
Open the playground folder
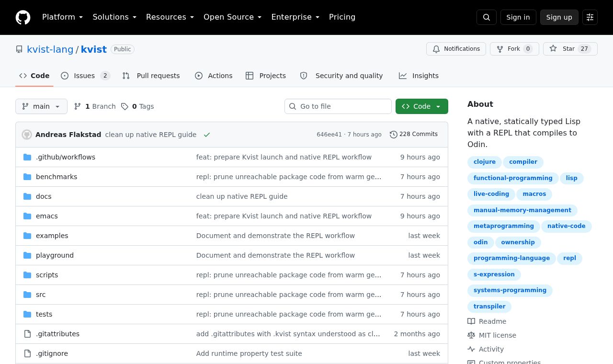(x=55, y=255)
